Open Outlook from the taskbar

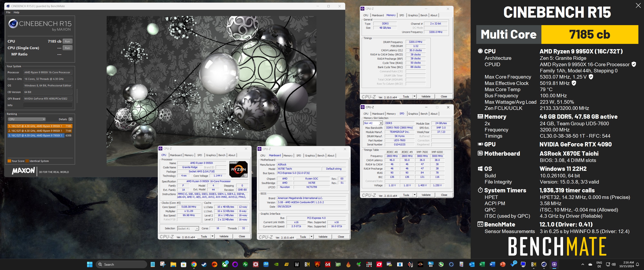pos(472,265)
